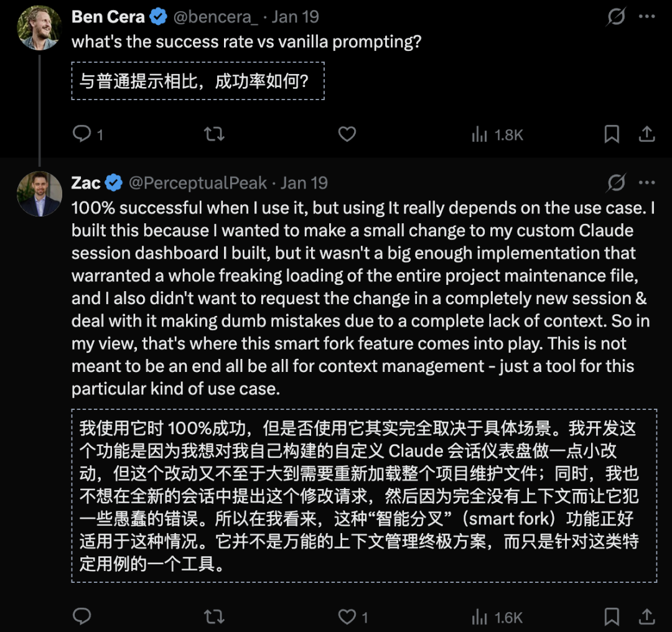672x632 pixels.
Task: Reply to Zac's tweet
Action: pyautogui.click(x=82, y=616)
